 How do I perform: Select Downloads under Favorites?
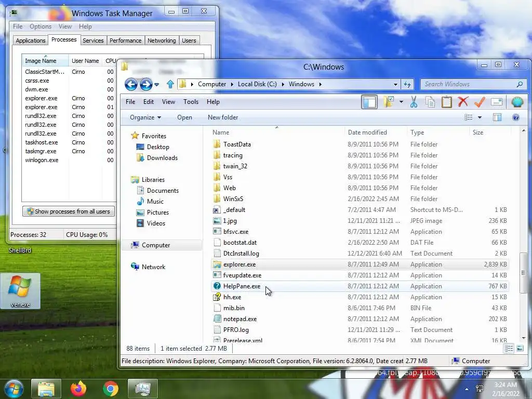[x=157, y=158]
